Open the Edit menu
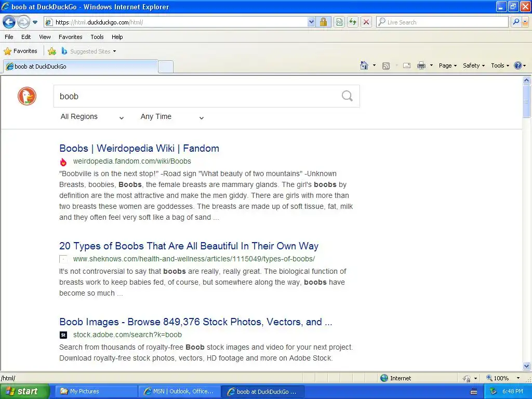 (x=26, y=37)
